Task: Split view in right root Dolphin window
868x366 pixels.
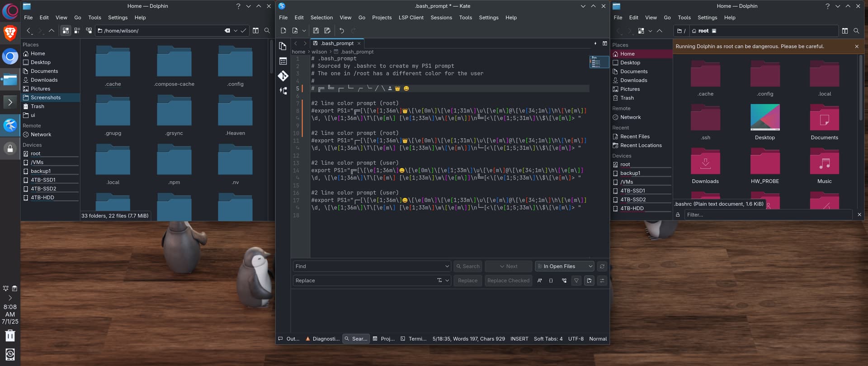Action: pyautogui.click(x=844, y=31)
